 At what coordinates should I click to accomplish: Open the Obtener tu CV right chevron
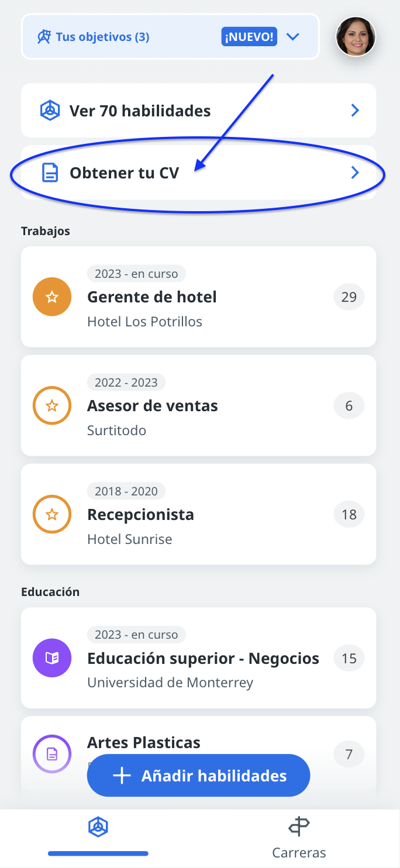tap(355, 173)
